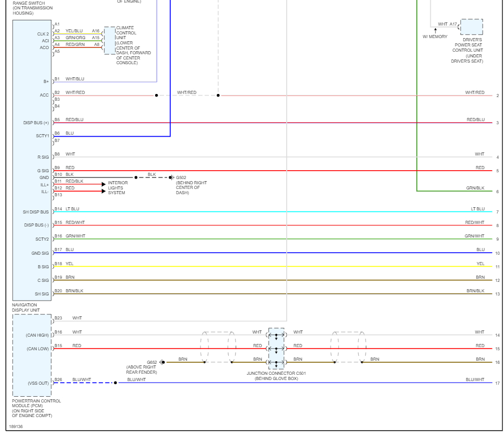Image resolution: width=504 pixels, height=439 pixels.
Task: Click the CAN HIGH terminal label
Action: [37, 335]
